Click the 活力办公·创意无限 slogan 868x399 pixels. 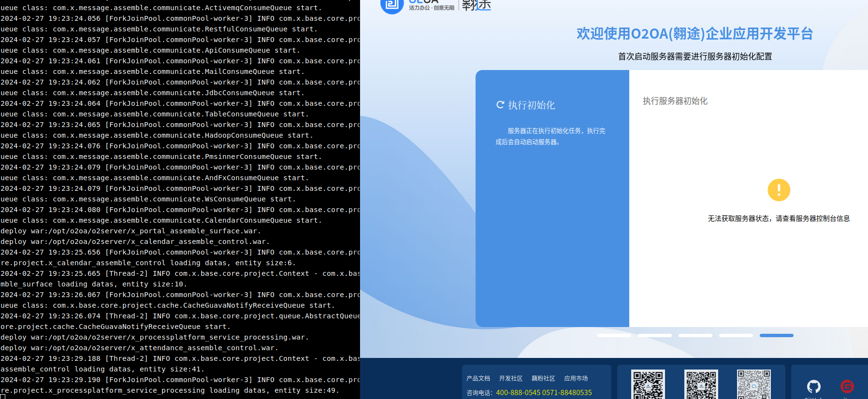click(x=432, y=8)
